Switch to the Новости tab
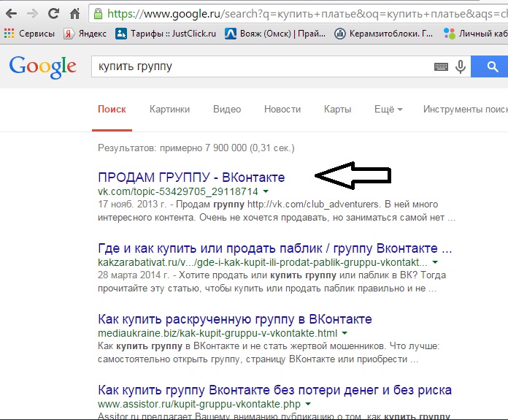This screenshot has height=420, width=508. click(x=282, y=110)
